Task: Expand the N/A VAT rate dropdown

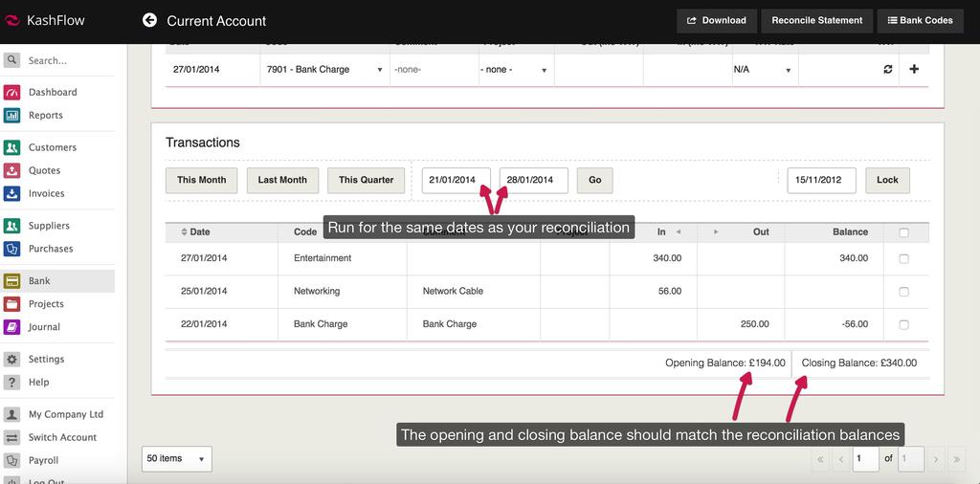Action: (x=764, y=70)
